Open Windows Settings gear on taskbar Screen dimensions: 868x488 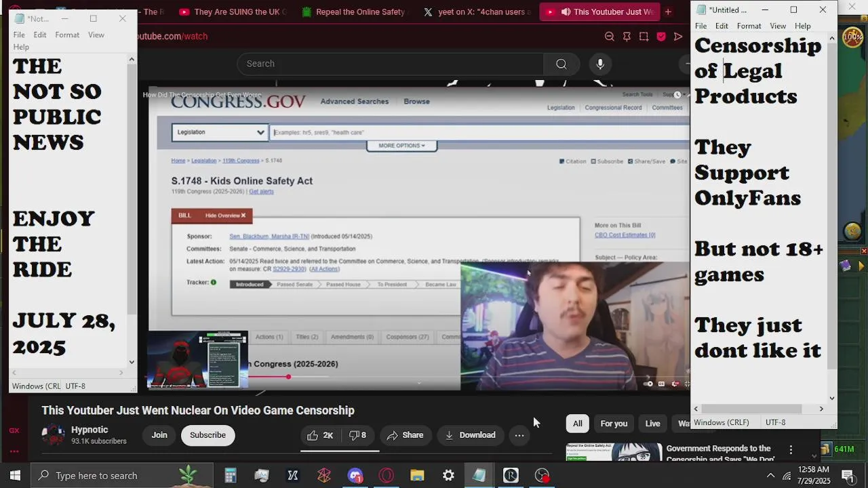click(x=448, y=476)
